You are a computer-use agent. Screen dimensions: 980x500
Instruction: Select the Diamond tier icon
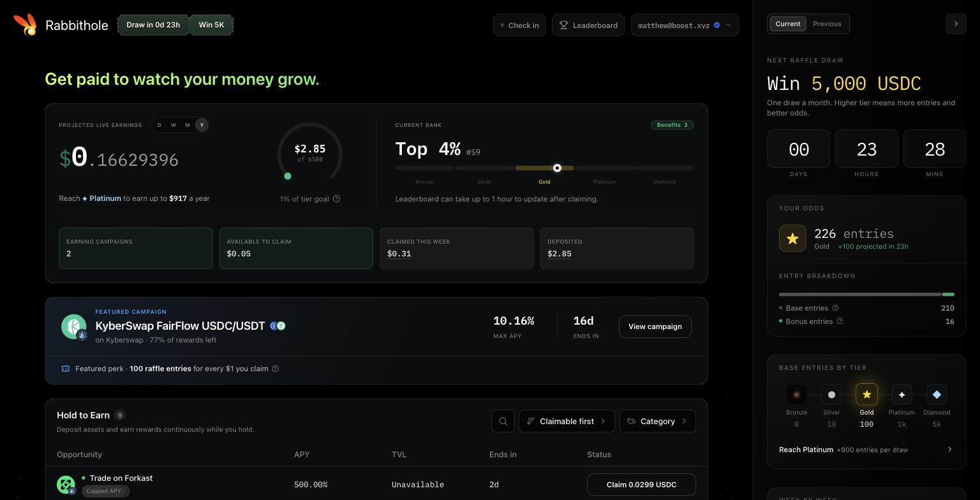pyautogui.click(x=937, y=395)
